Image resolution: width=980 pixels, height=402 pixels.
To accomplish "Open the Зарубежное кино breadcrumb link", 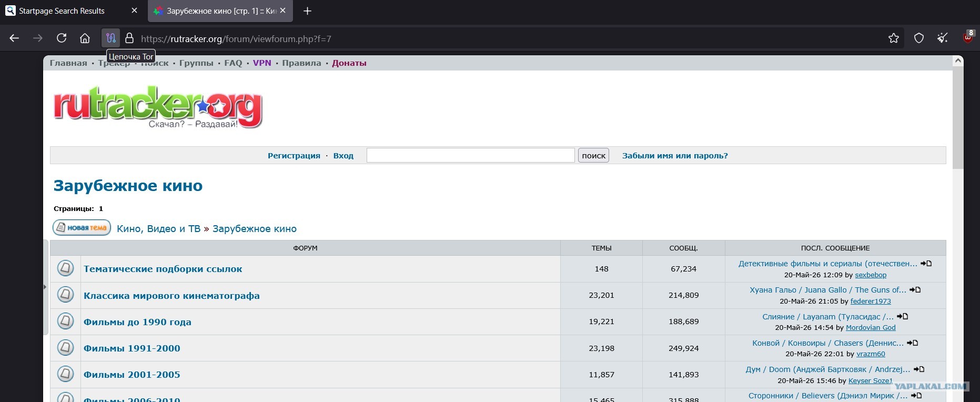I will click(x=255, y=229).
